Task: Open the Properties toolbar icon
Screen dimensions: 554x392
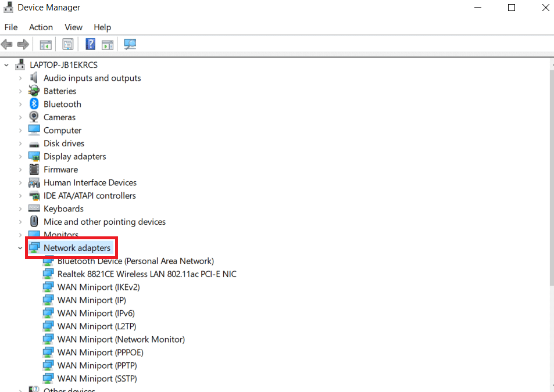Action: point(68,45)
